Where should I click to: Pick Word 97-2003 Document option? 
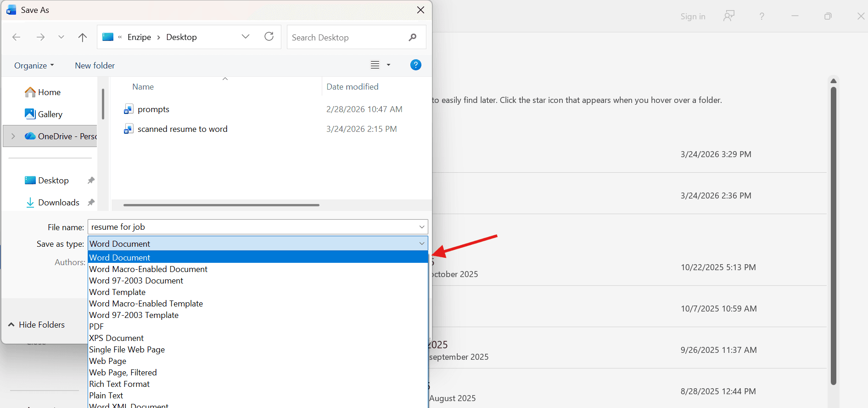click(x=136, y=281)
